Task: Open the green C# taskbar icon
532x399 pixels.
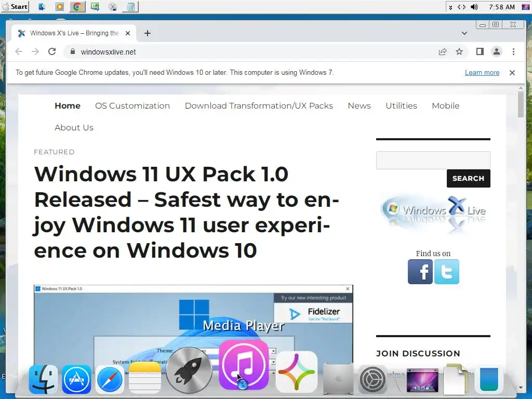Action: coord(95,7)
